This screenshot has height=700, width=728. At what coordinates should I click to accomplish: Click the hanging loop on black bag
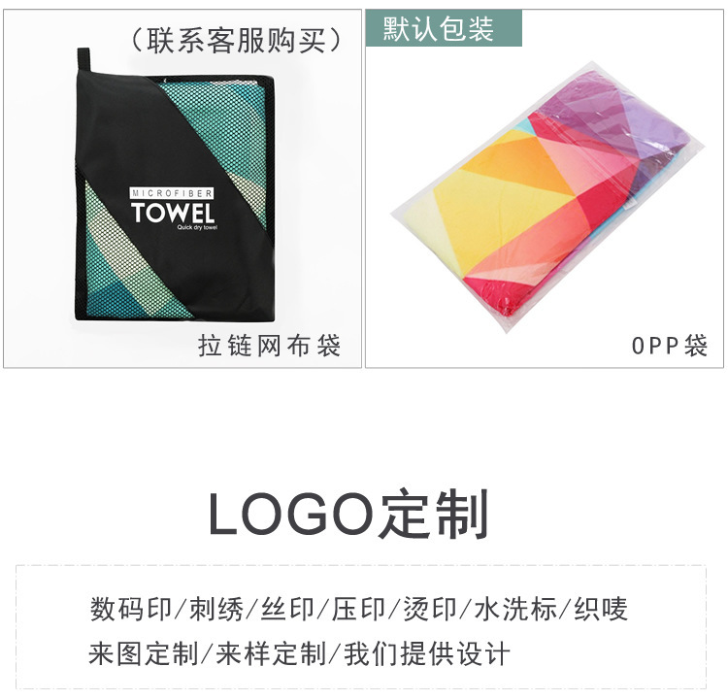pyautogui.click(x=83, y=59)
